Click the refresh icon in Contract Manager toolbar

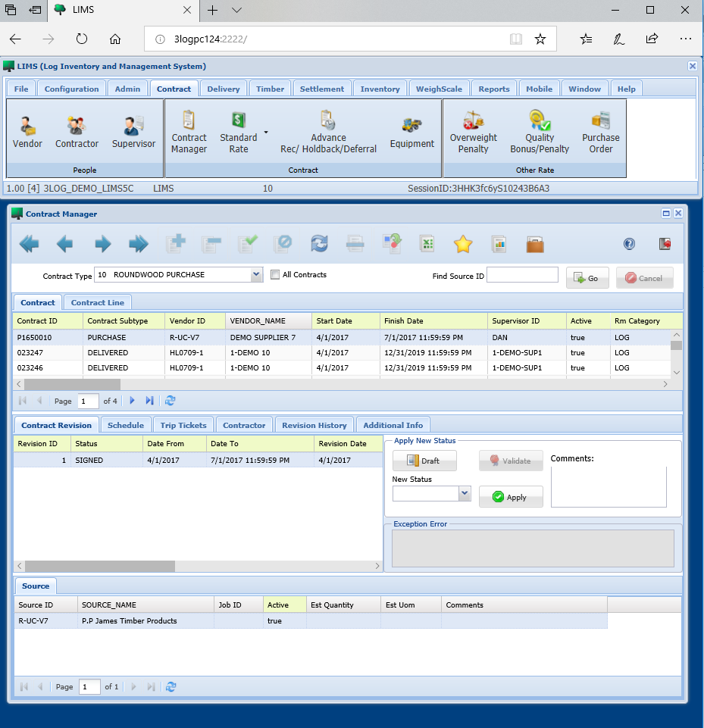[x=319, y=244]
